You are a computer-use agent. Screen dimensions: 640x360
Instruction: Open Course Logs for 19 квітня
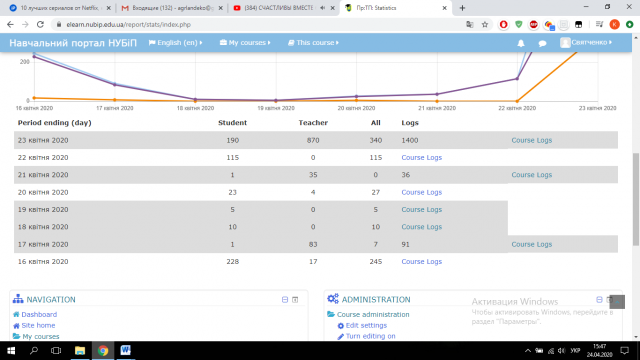pos(422,209)
